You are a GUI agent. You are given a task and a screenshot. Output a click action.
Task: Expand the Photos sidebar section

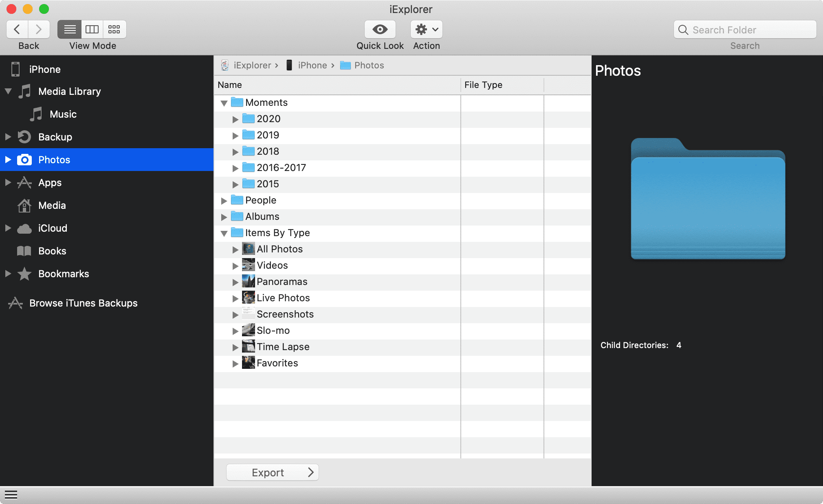point(8,160)
